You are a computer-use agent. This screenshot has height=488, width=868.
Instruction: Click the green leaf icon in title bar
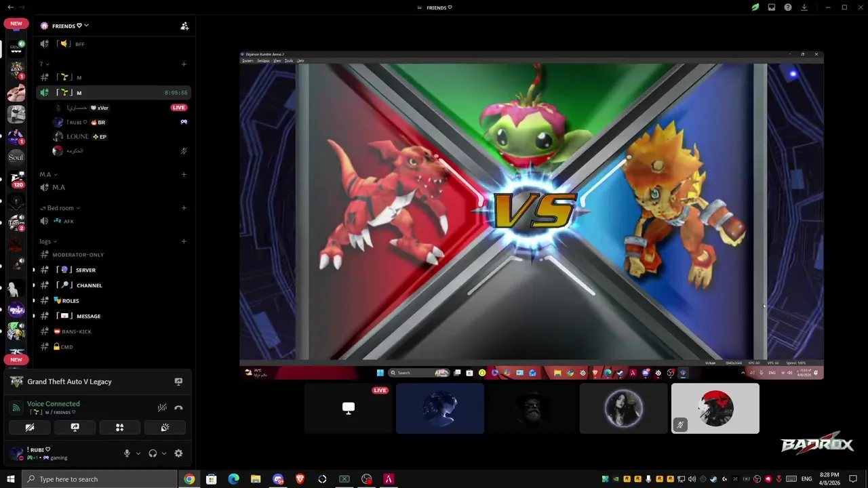[x=755, y=7]
